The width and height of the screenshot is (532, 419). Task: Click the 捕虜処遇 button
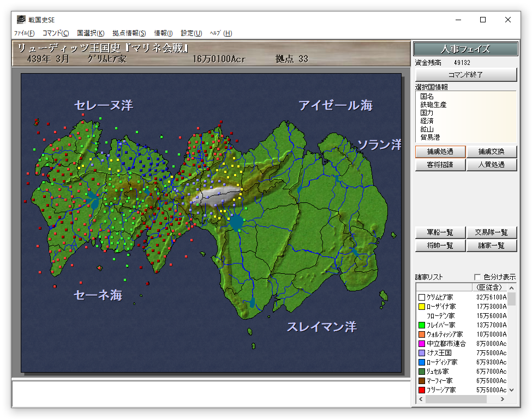[440, 151]
